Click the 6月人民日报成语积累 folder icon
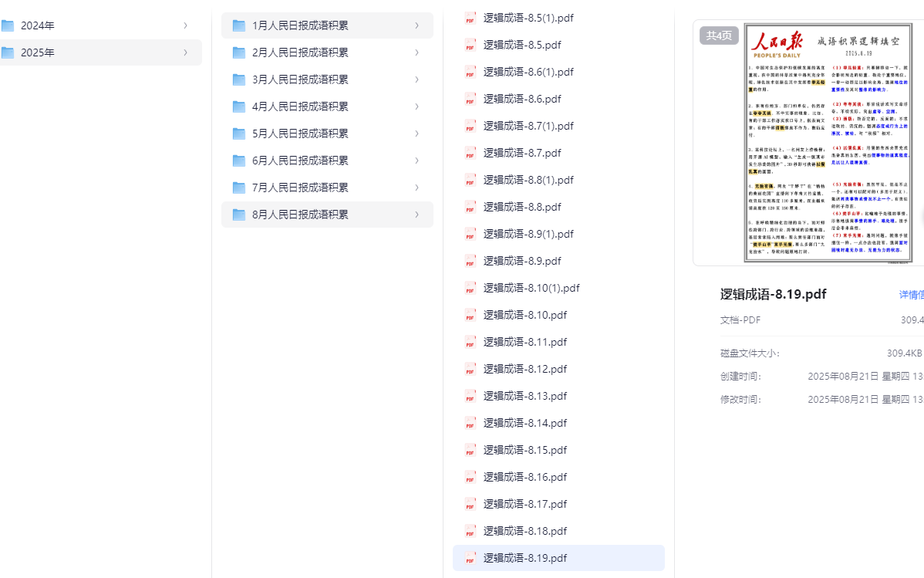The height and width of the screenshot is (578, 924). (x=238, y=161)
